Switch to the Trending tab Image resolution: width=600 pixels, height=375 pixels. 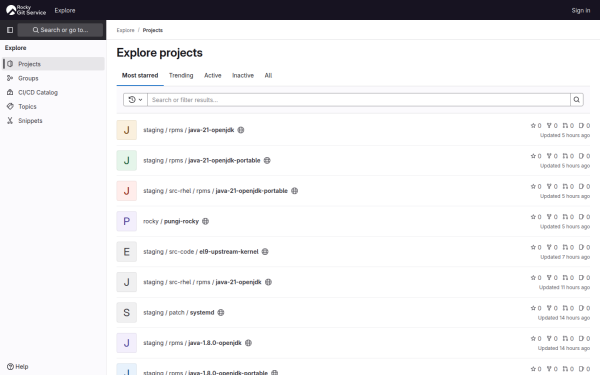point(181,75)
